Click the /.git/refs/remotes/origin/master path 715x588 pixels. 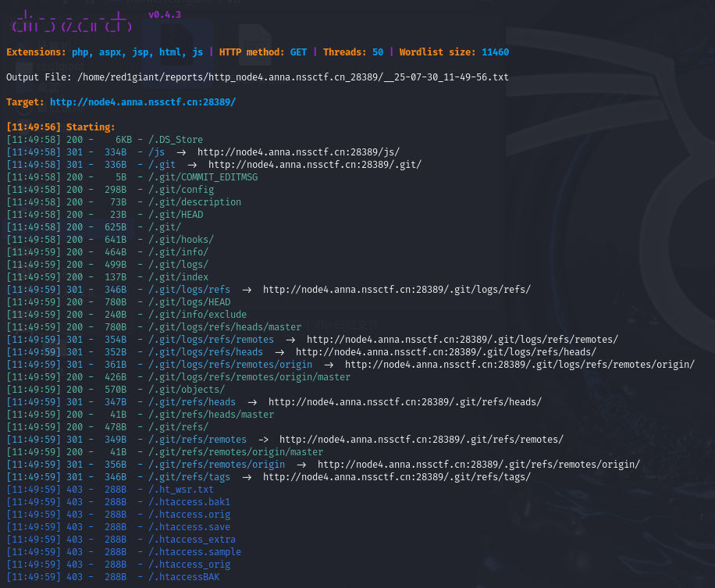point(236,452)
